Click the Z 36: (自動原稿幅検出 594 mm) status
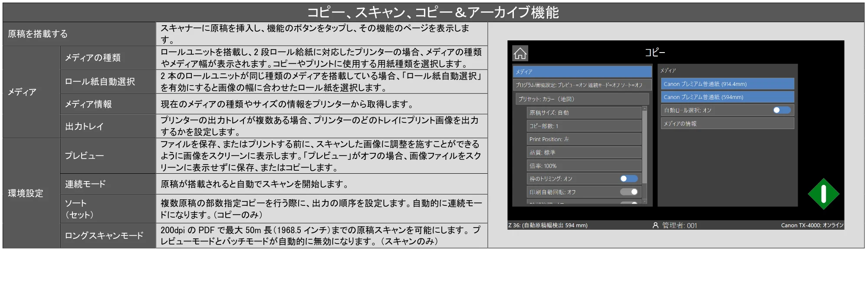This screenshot has width=868, height=294. click(548, 225)
